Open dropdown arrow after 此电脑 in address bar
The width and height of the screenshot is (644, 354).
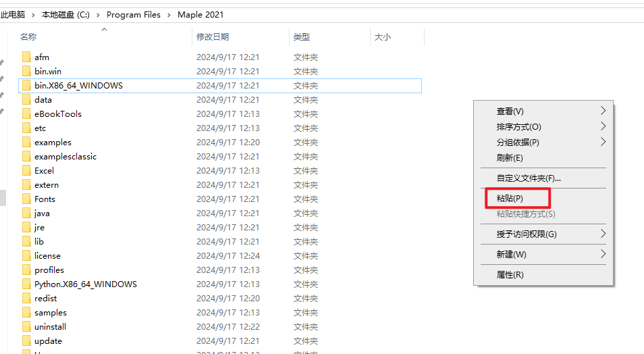[x=33, y=15]
